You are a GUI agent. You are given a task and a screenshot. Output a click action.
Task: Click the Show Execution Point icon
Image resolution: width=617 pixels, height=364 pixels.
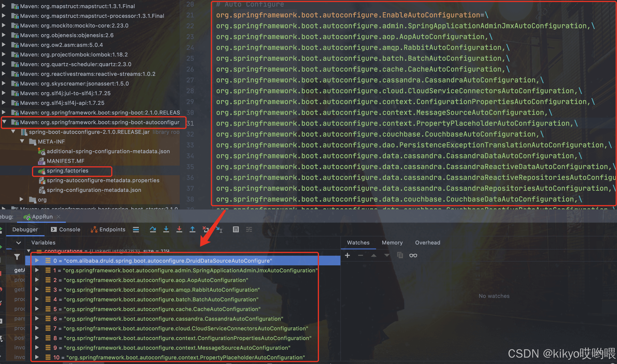136,229
